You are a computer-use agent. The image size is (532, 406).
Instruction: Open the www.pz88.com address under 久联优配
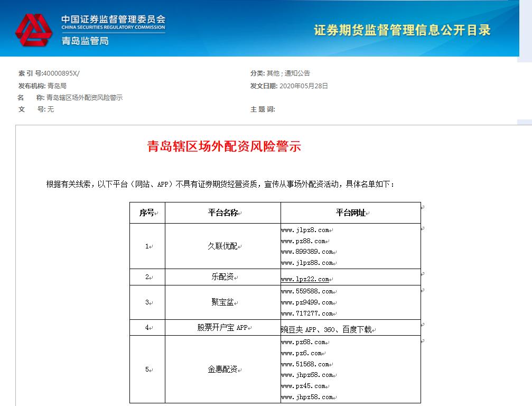302,241
